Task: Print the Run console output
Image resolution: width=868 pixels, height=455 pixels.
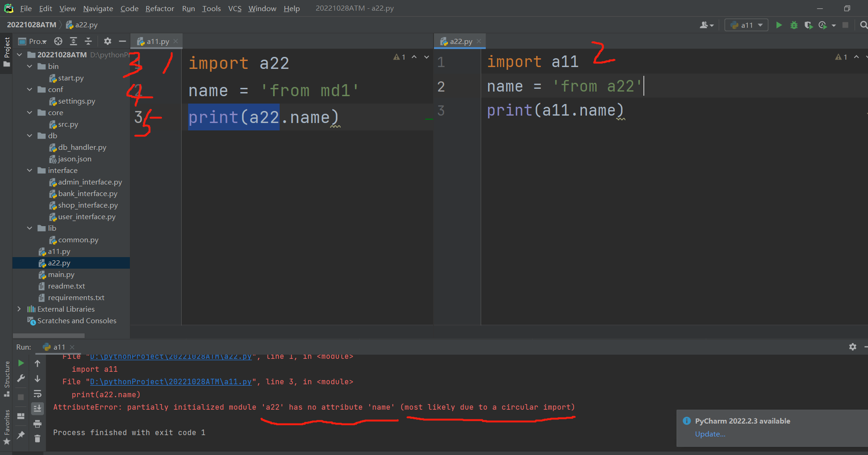Action: [37, 424]
